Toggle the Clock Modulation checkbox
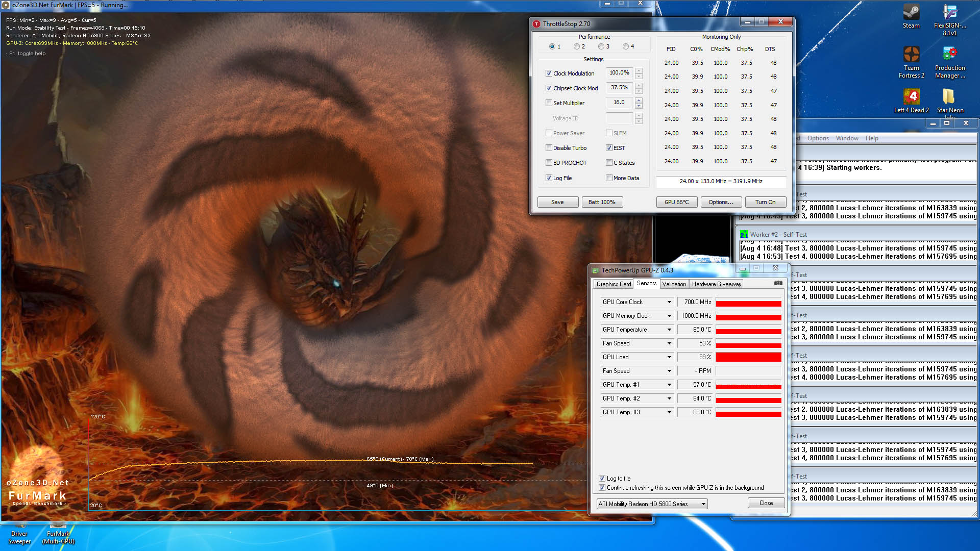This screenshot has width=980, height=551. pos(549,73)
